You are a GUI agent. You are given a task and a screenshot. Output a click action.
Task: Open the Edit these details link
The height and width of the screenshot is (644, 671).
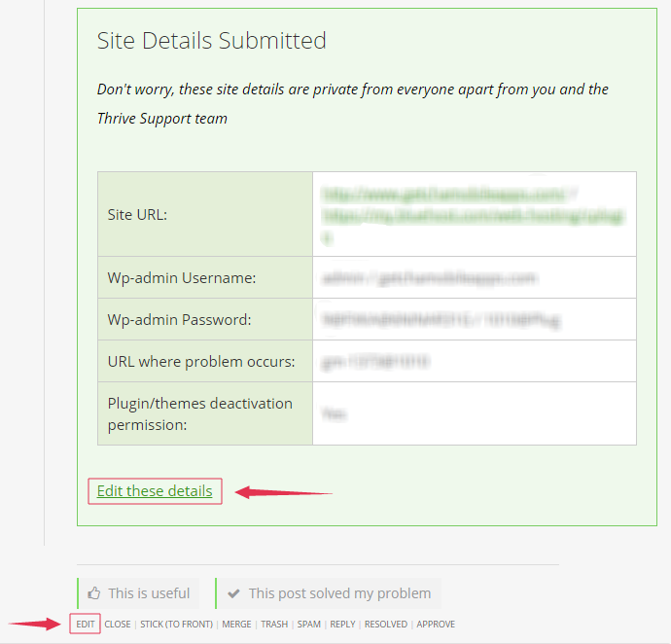(x=155, y=490)
